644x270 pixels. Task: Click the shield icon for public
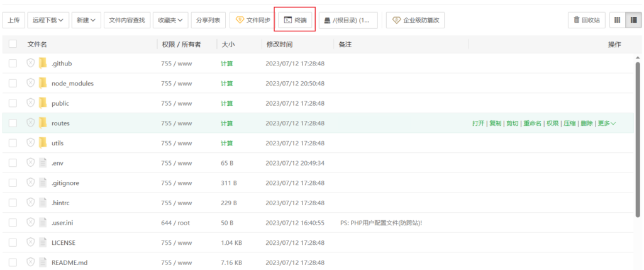click(x=30, y=103)
